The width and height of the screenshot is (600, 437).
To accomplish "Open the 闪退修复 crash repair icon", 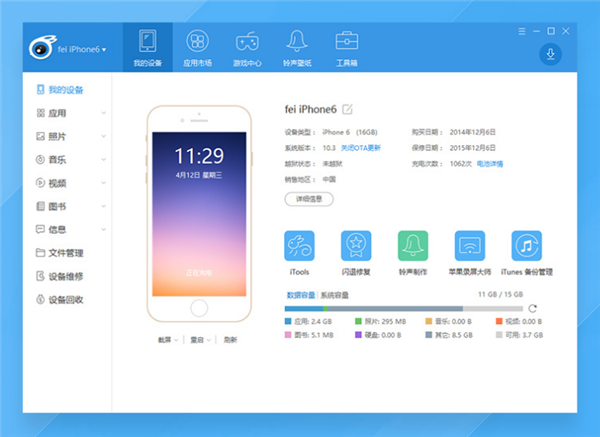I will tap(356, 246).
